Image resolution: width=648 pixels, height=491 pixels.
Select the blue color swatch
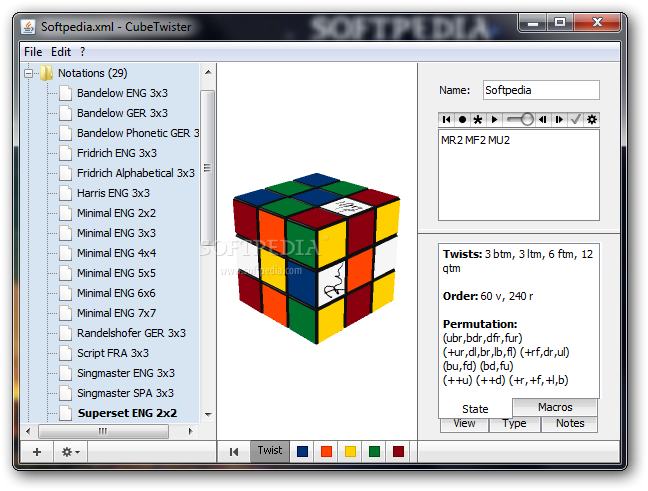click(303, 451)
